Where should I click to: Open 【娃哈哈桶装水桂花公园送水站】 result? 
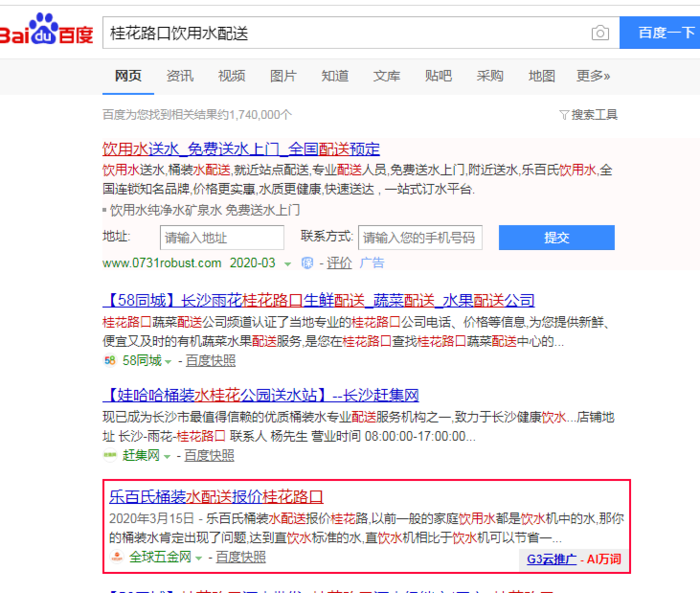(261, 395)
